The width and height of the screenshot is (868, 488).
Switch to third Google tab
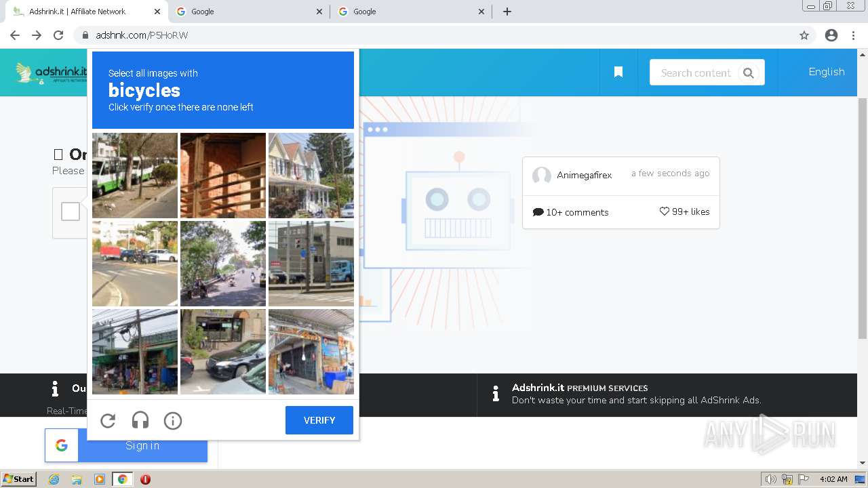[x=412, y=12]
